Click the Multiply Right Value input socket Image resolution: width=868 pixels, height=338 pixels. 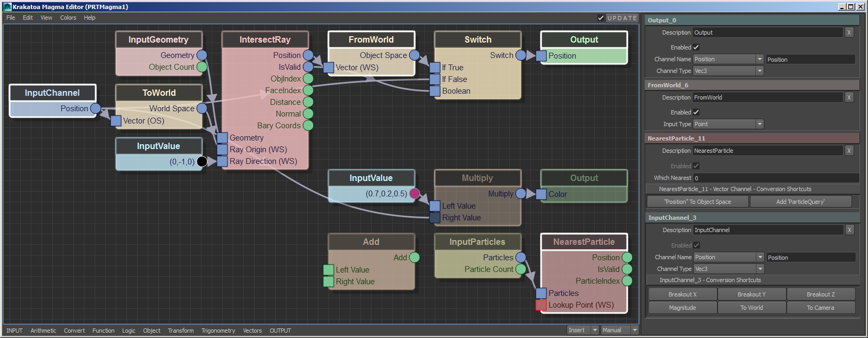pos(435,218)
